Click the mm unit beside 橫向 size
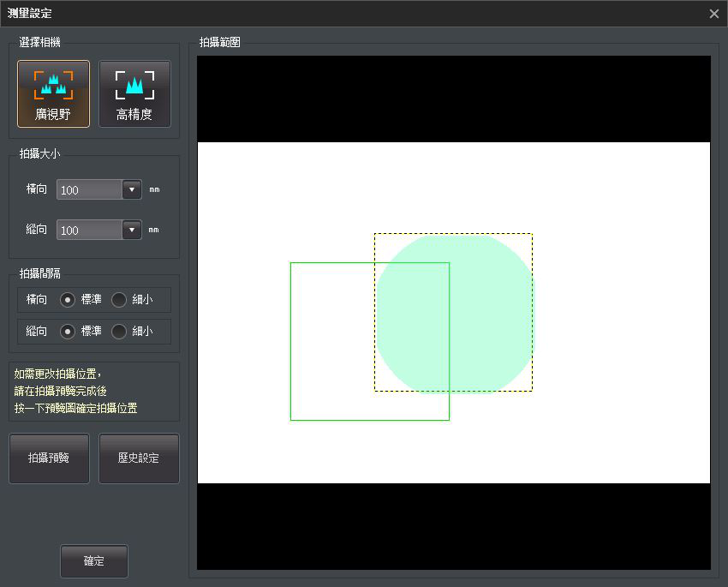Screen dimensions: 728x587 [154, 189]
